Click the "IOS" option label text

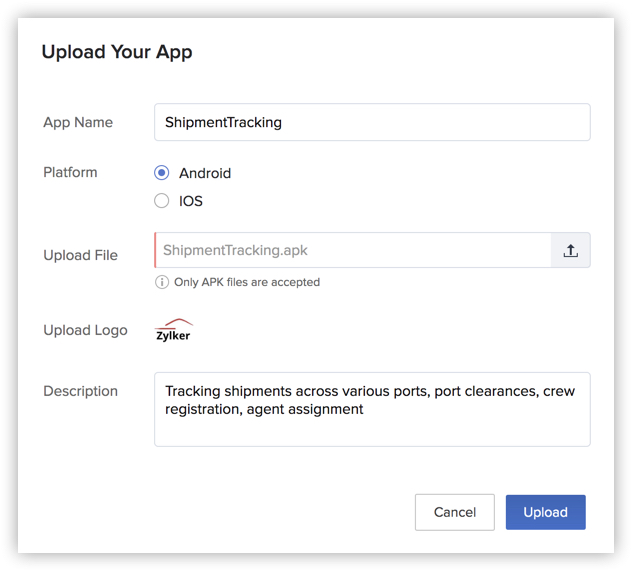[191, 201]
